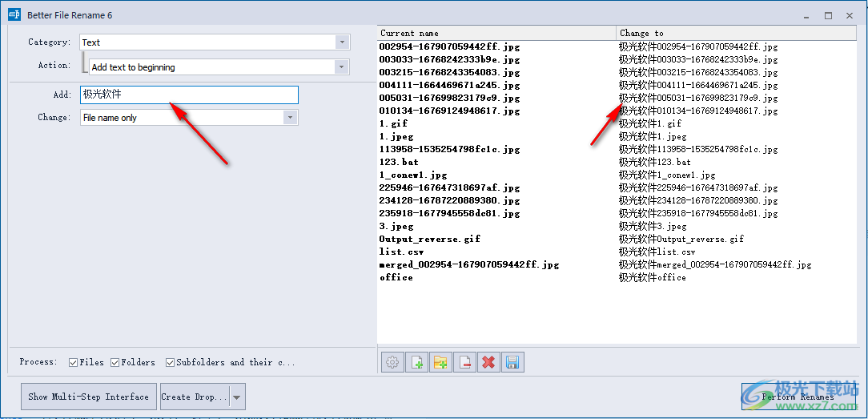This screenshot has width=868, height=419.
Task: Toggle the Folders checkbox
Action: click(x=115, y=363)
